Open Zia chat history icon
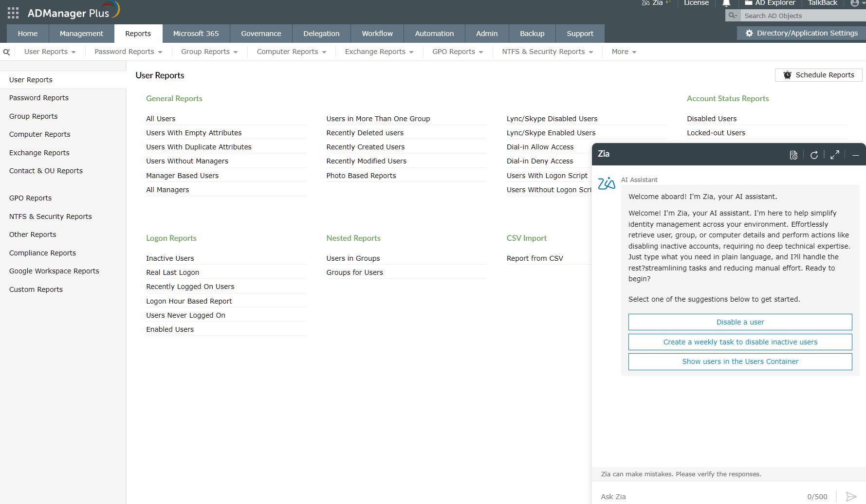The width and height of the screenshot is (866, 504). pos(793,155)
